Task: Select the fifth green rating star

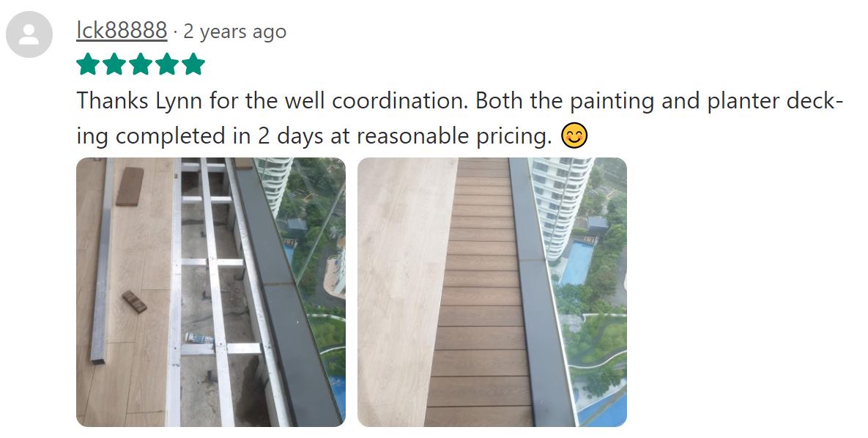Action: pyautogui.click(x=193, y=64)
